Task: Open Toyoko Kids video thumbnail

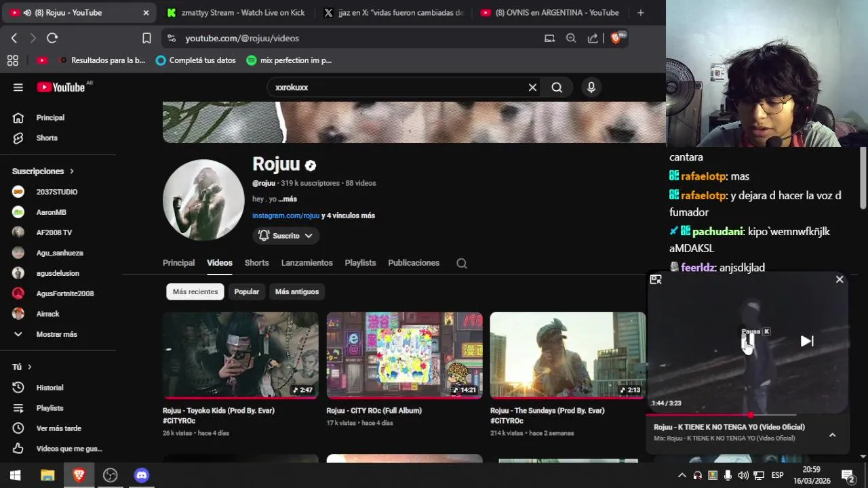Action: pyautogui.click(x=240, y=355)
